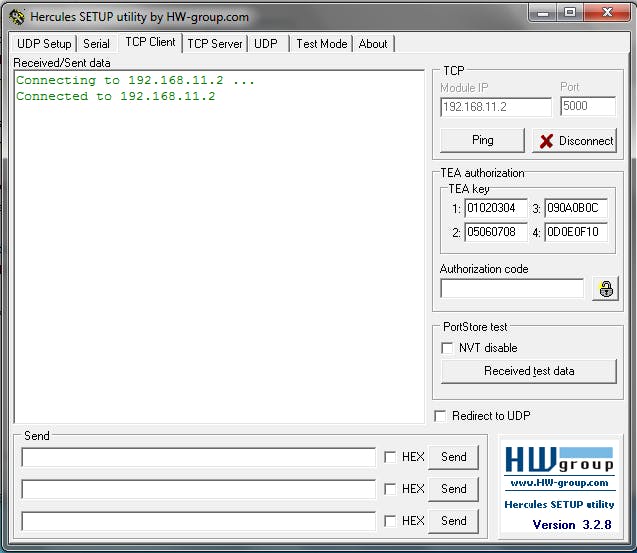
Task: Click the Hercules app icon in title bar
Action: coord(17,17)
